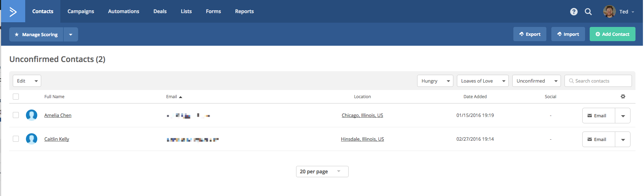
Task: Expand the 20 per page selector
Action: tap(322, 172)
